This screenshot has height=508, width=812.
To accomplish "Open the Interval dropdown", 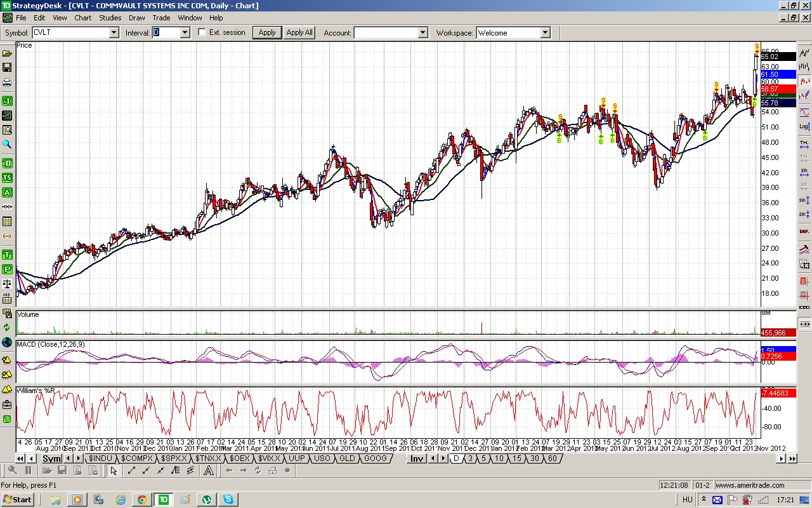I will (x=185, y=32).
